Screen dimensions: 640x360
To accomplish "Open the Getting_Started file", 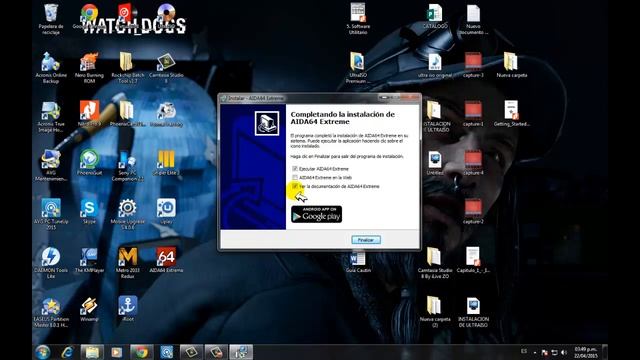I will tap(511, 114).
